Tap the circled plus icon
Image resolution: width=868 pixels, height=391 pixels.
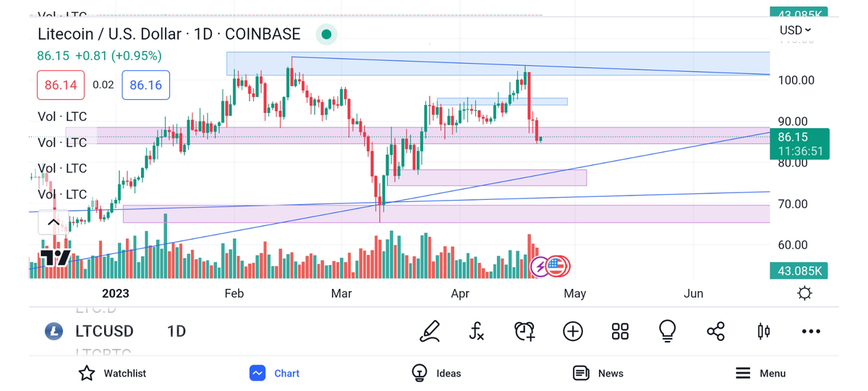[x=573, y=332]
